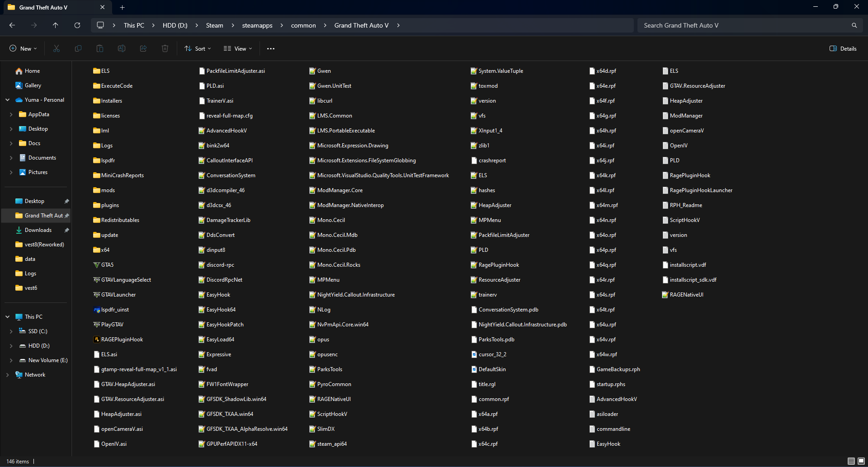Click Steam in the breadcrumb path
868x467 pixels.
[x=215, y=25]
